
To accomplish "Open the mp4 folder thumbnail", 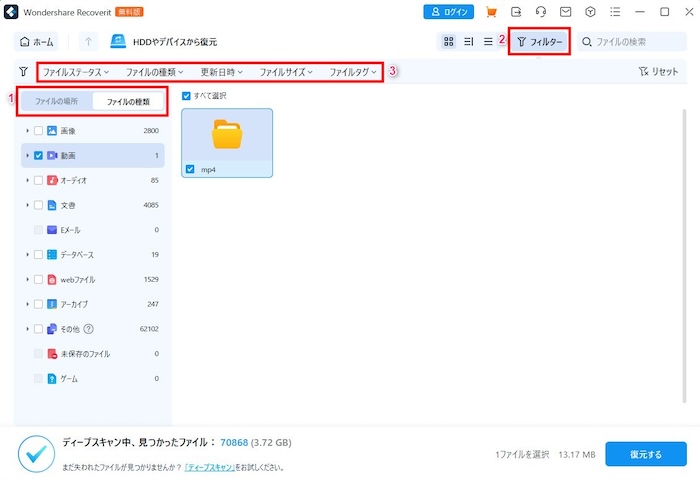I will pos(227,135).
